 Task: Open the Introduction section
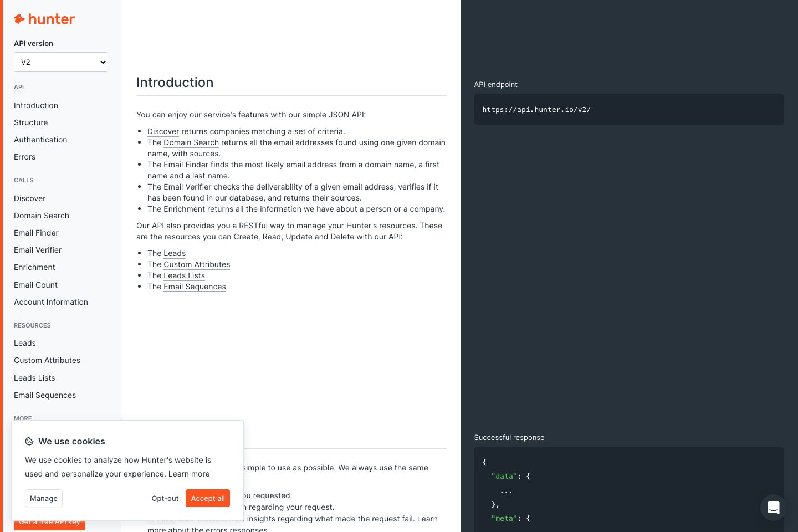tap(35, 105)
